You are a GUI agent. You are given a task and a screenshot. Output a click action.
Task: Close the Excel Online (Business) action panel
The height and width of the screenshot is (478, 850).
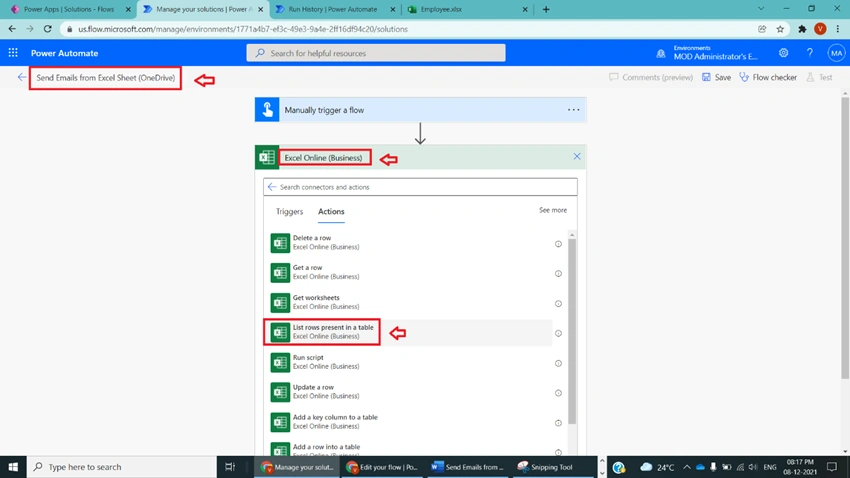(577, 157)
